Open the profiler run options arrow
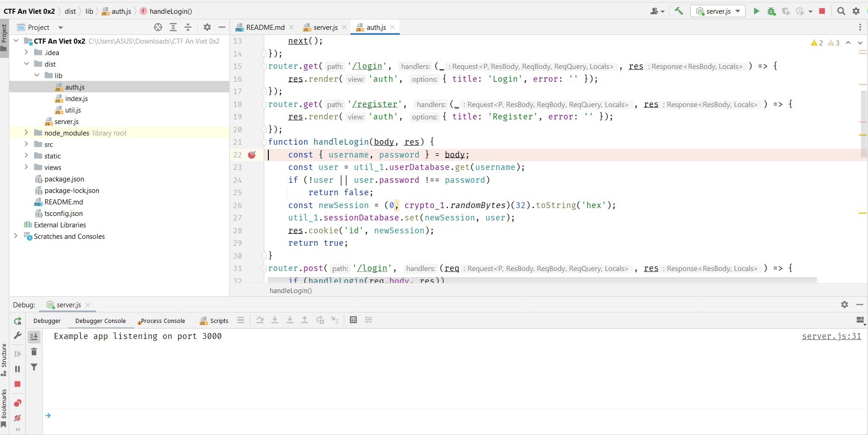The image size is (868, 435). pyautogui.click(x=811, y=11)
